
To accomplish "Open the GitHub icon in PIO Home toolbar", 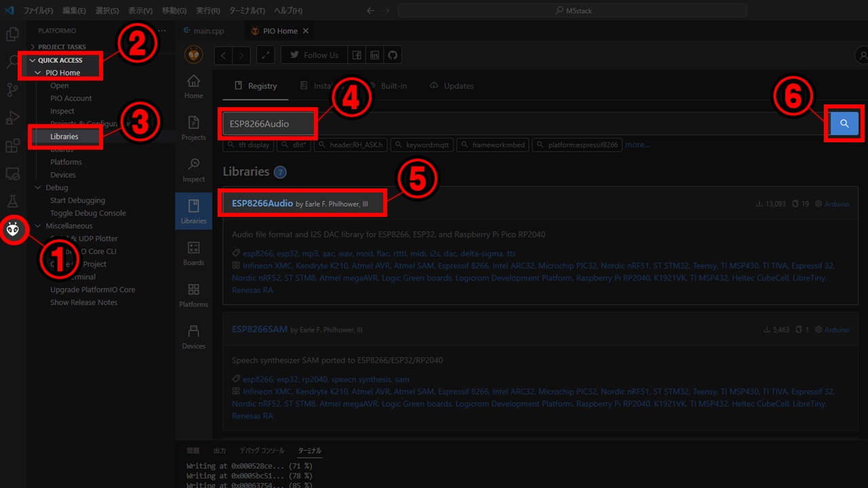I will (x=393, y=55).
